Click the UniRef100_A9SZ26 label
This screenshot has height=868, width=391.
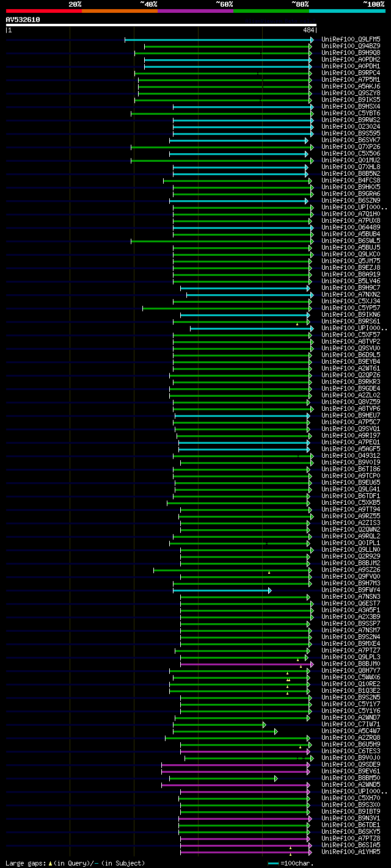pyautogui.click(x=351, y=570)
